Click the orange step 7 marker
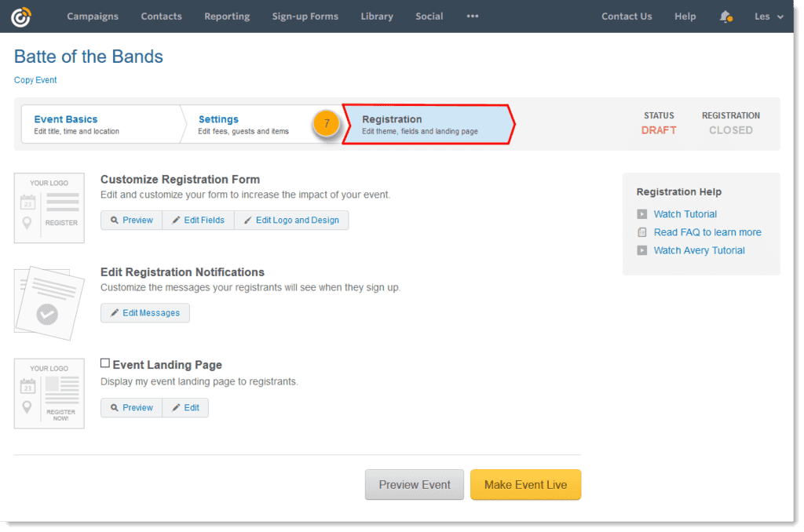The width and height of the screenshot is (804, 532). pos(327,124)
